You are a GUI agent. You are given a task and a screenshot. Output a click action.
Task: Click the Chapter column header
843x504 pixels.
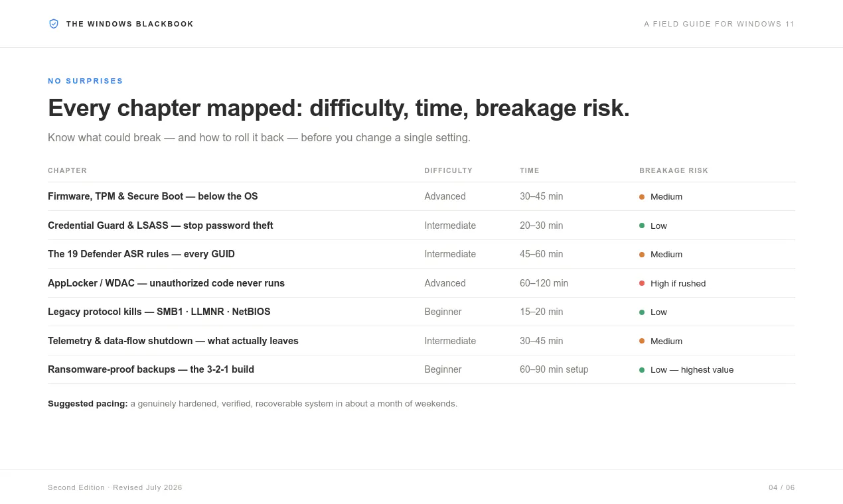[68, 170]
